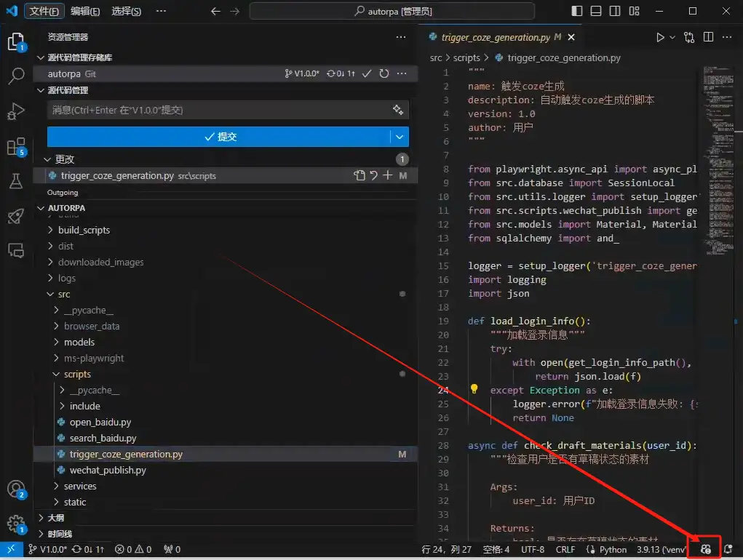Expand the services folder in tree
This screenshot has width=743, height=560.
click(x=79, y=486)
